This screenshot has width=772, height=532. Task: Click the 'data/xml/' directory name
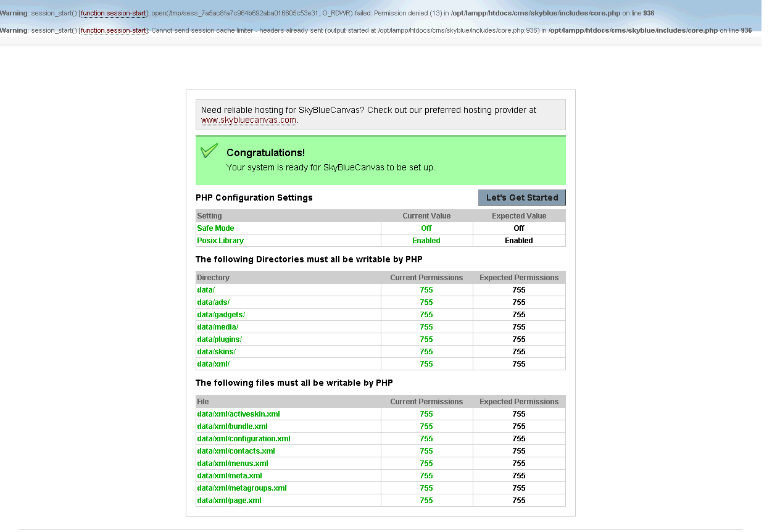(x=213, y=364)
